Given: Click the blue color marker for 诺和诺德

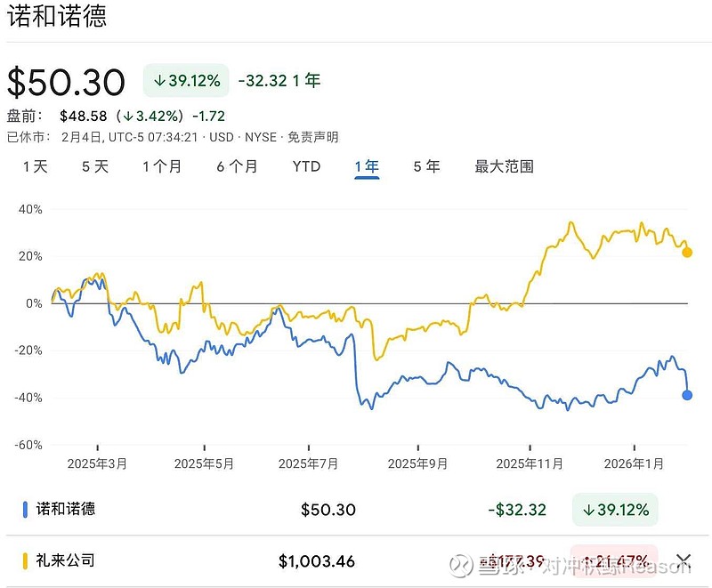Looking at the screenshot, I should pyautogui.click(x=24, y=510).
